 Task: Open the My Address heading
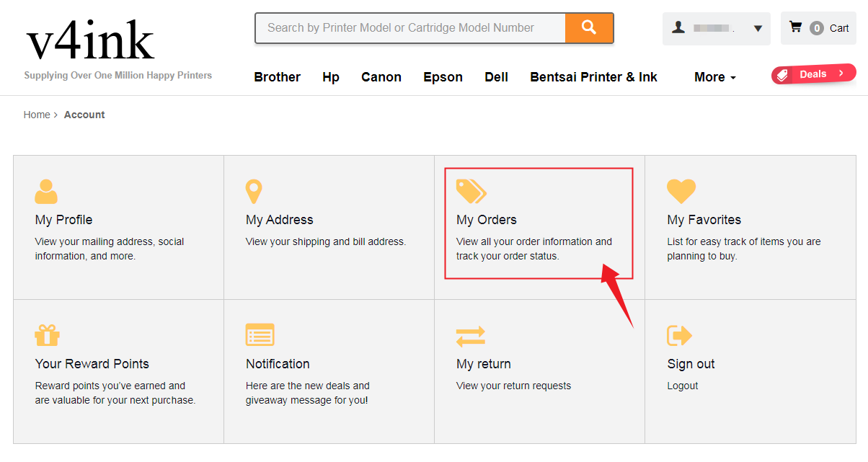pos(280,220)
